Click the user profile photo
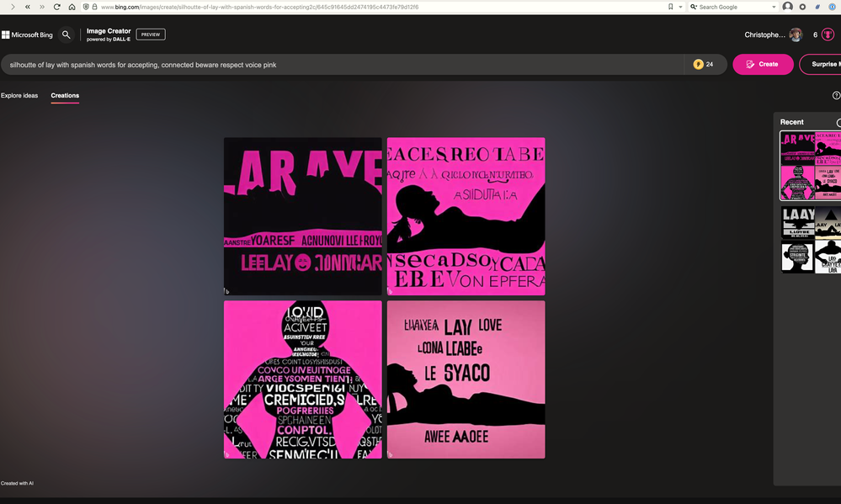The width and height of the screenshot is (841, 504). tap(796, 34)
